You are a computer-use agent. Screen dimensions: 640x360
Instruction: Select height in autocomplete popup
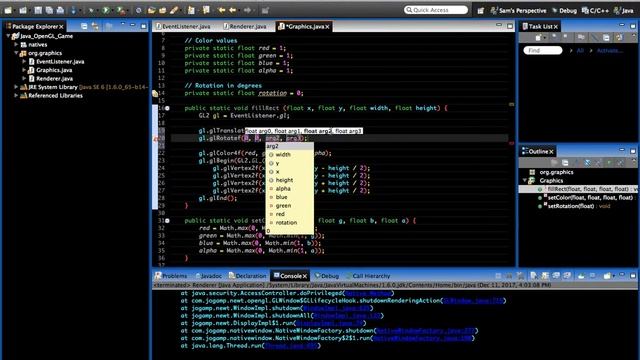[x=289, y=180]
